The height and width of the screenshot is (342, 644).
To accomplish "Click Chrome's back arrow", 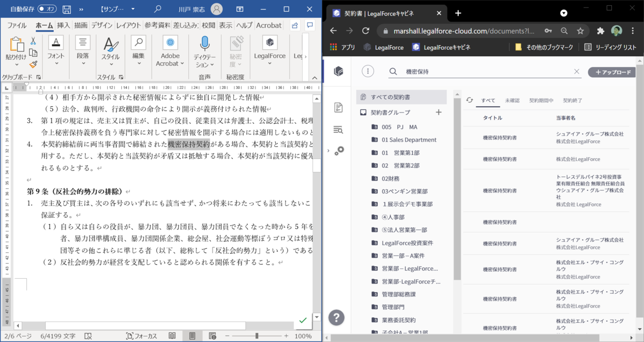I will (333, 31).
